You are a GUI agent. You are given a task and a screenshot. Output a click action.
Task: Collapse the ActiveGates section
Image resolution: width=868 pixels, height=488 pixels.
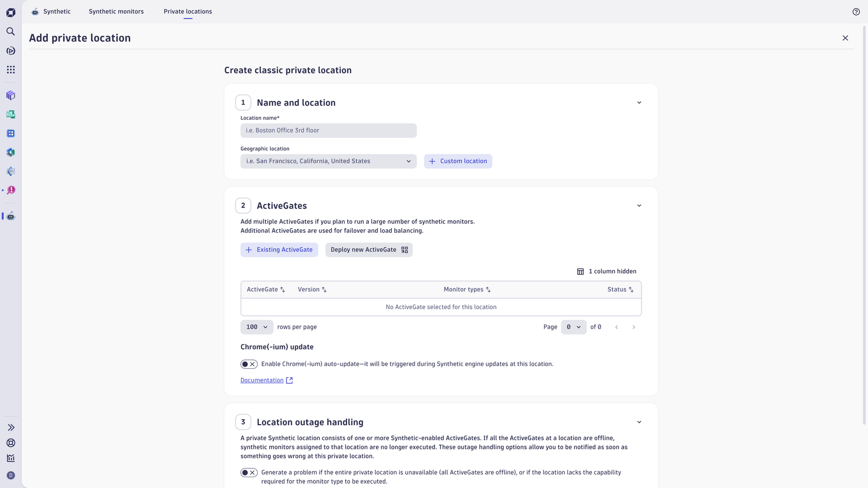point(639,206)
